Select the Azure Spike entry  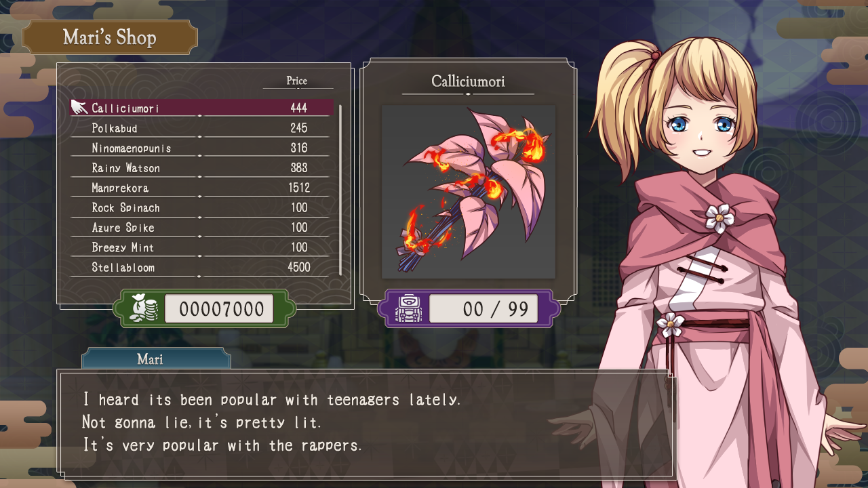[x=202, y=227]
